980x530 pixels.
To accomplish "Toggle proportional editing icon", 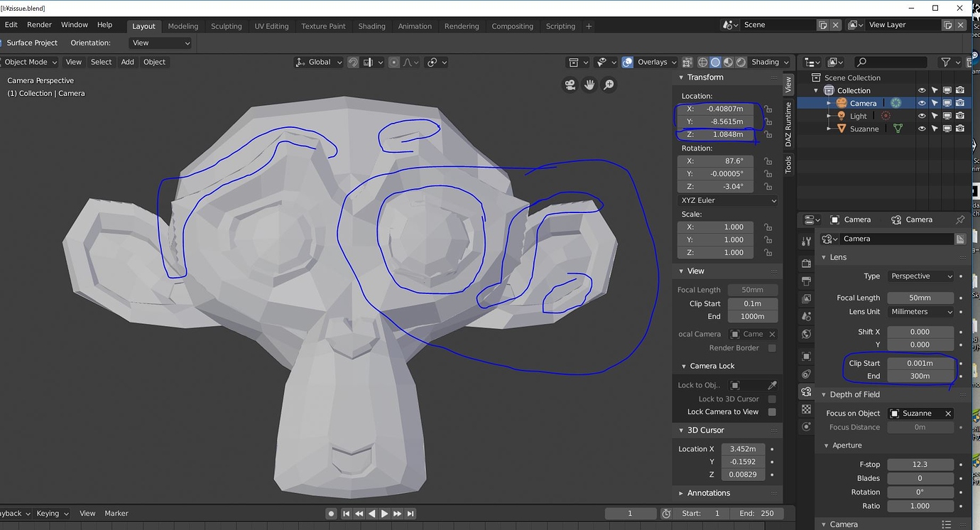I will [393, 63].
